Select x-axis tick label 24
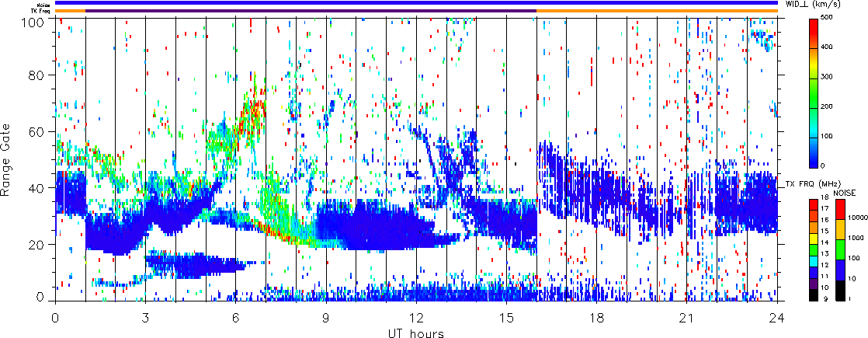This screenshot has height=338, width=868. point(776,318)
